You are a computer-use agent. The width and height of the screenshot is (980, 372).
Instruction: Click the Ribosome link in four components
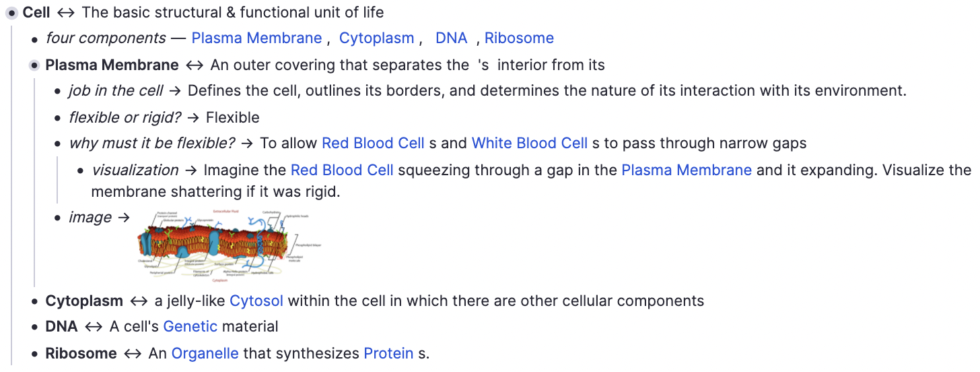coord(519,38)
